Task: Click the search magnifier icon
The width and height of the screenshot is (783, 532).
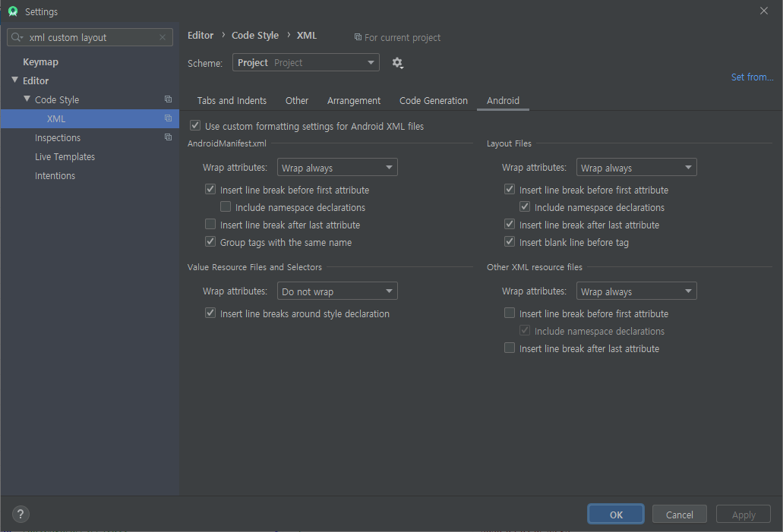Action: 17,37
